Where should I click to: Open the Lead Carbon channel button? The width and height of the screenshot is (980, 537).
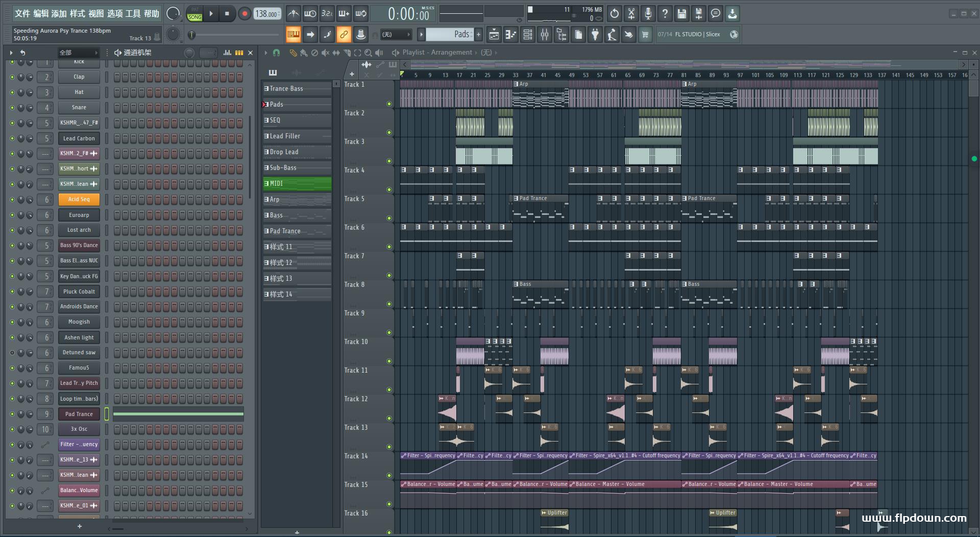pos(79,138)
